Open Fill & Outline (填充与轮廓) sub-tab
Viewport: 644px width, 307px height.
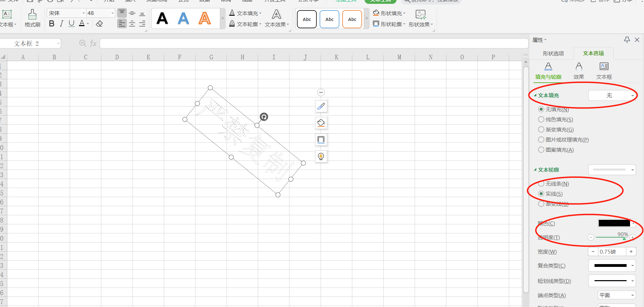[x=549, y=71]
